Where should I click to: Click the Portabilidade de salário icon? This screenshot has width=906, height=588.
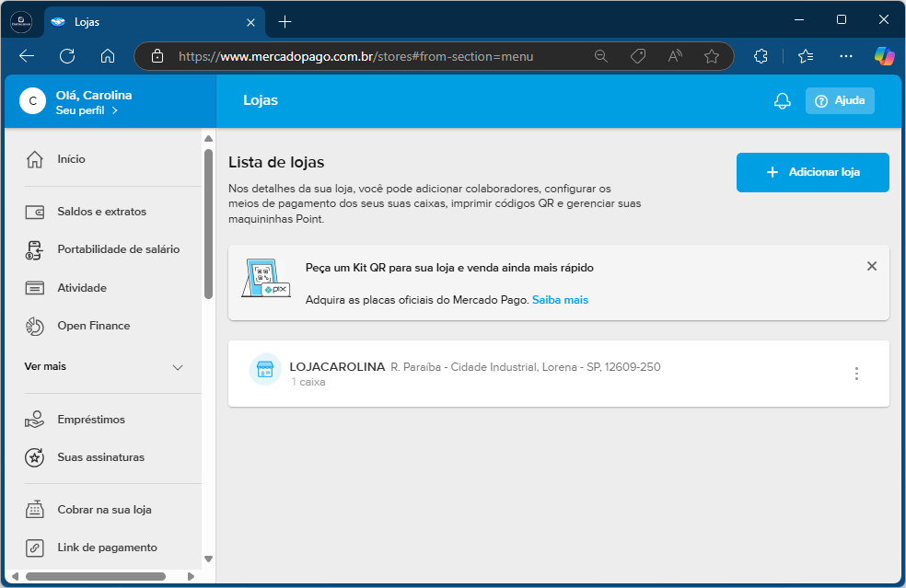(x=35, y=250)
